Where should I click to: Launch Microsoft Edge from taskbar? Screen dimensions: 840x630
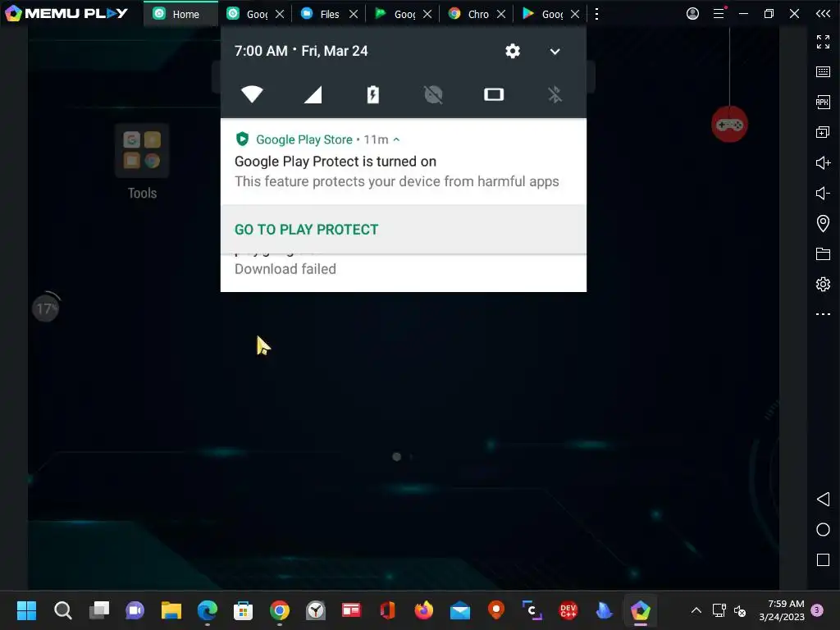pos(208,610)
